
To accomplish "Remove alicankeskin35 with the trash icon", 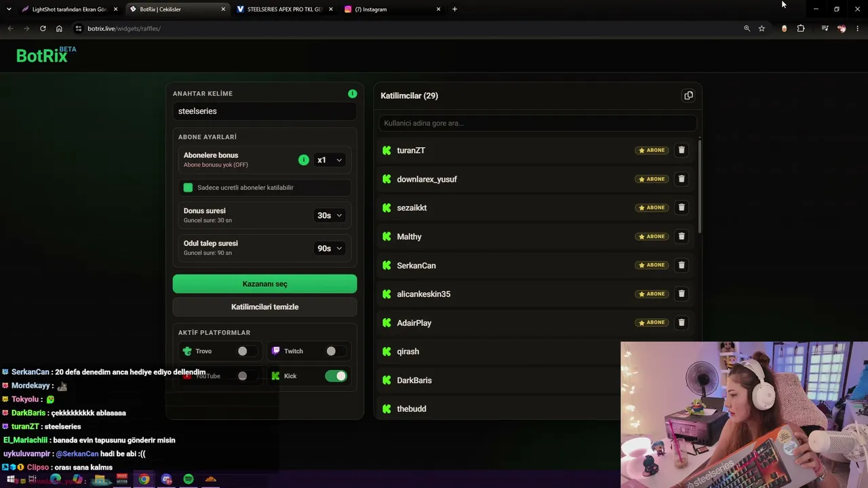I will click(x=682, y=293).
